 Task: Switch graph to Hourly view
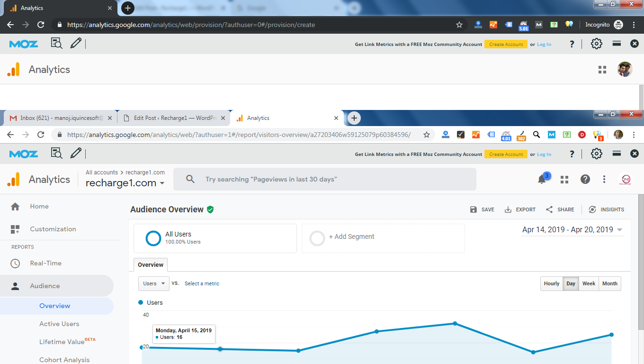click(x=551, y=283)
